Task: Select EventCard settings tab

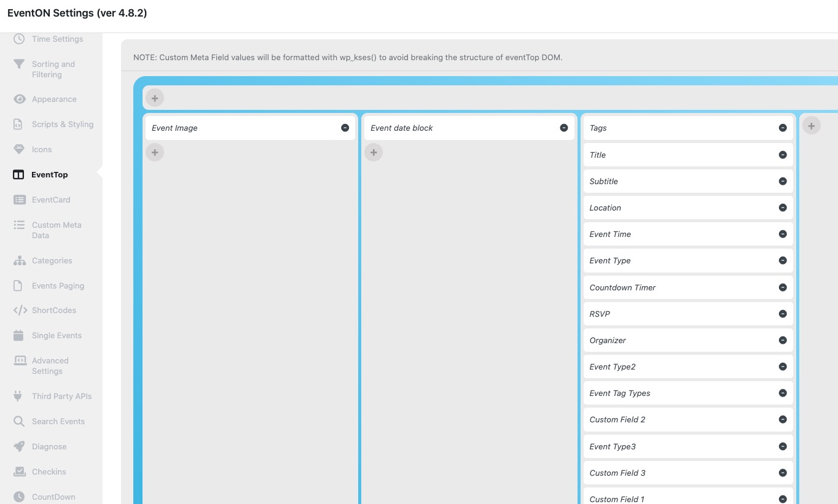Action: (51, 200)
